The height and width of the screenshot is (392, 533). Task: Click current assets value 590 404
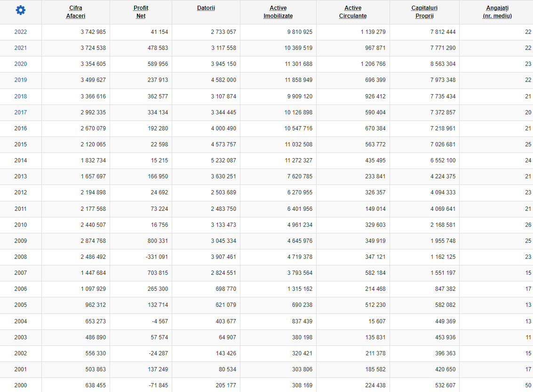coord(375,112)
